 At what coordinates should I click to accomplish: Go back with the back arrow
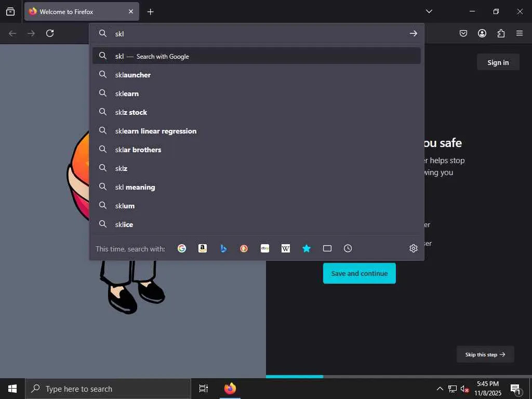[x=12, y=33]
